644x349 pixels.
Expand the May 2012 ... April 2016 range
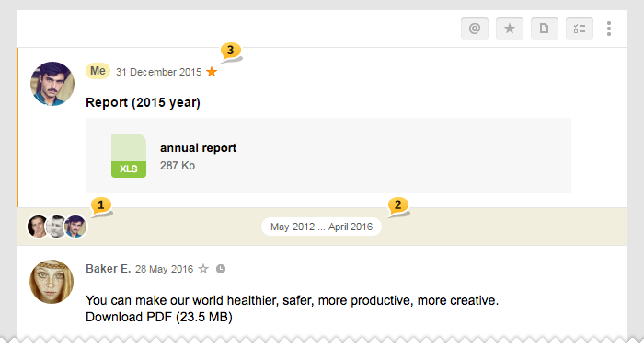321,227
